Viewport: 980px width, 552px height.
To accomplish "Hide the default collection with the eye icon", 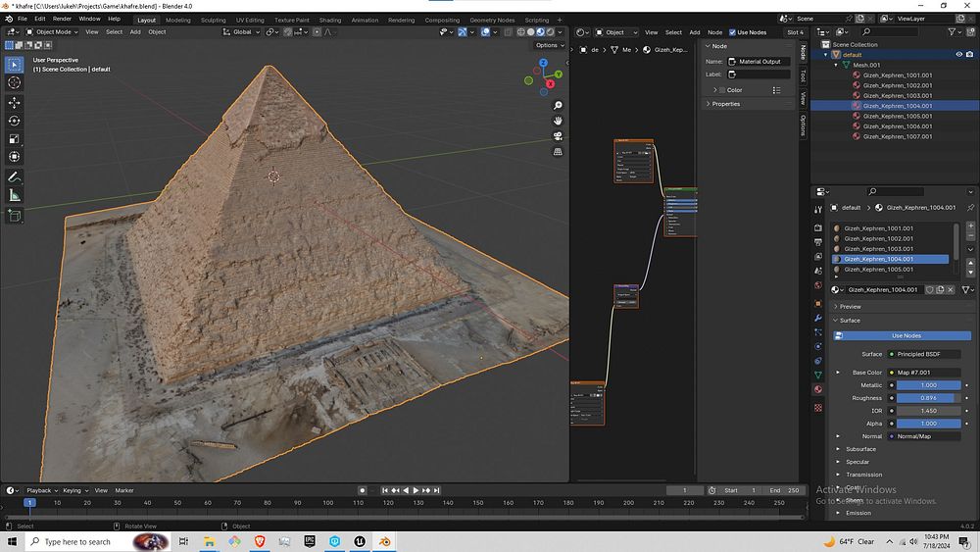I will pyautogui.click(x=958, y=55).
